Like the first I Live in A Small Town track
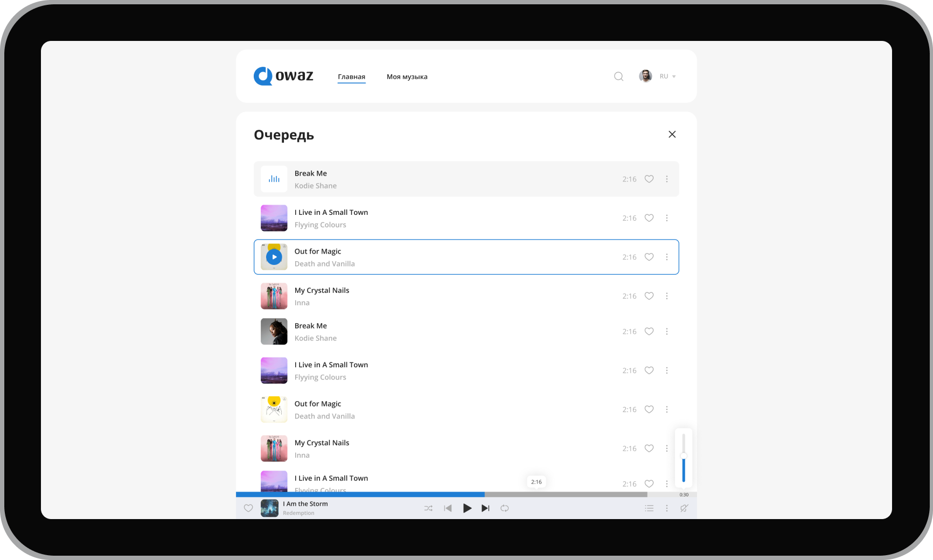 click(649, 218)
